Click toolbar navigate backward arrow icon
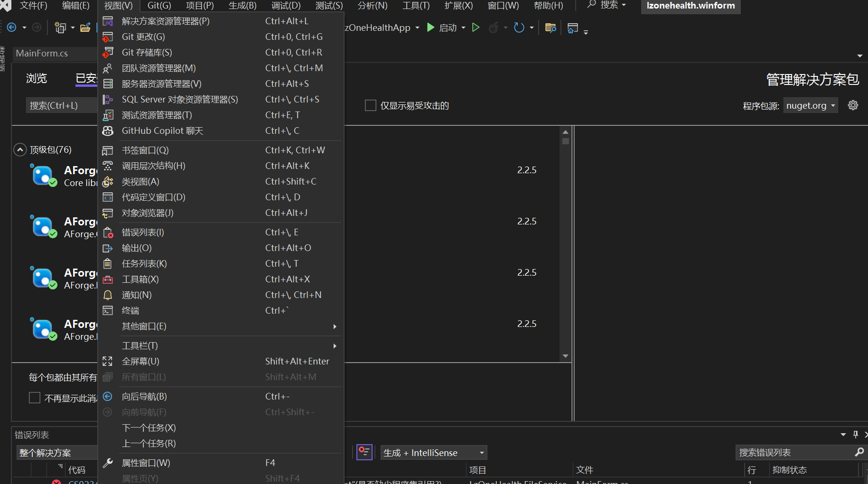868x484 pixels. coord(12,28)
